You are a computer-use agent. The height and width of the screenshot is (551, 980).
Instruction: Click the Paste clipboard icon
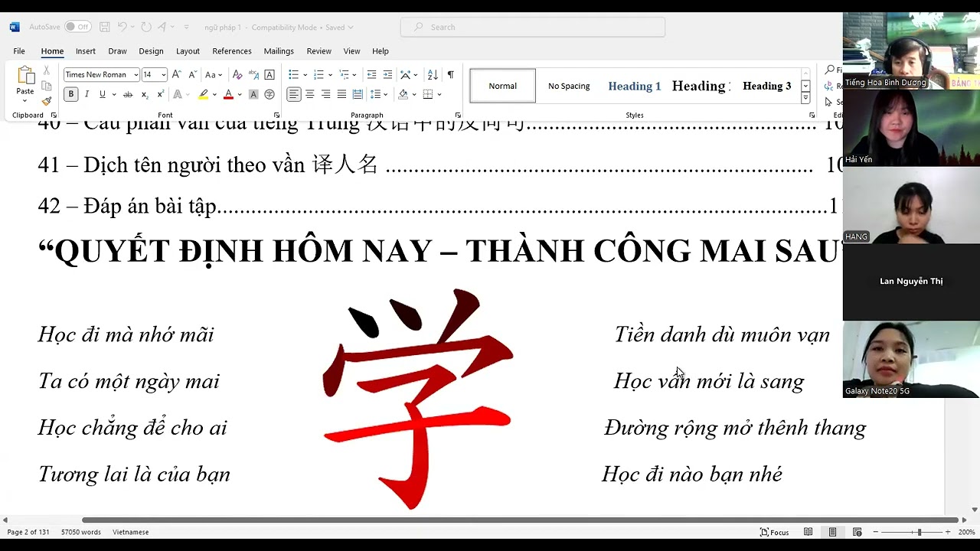pyautogui.click(x=25, y=77)
